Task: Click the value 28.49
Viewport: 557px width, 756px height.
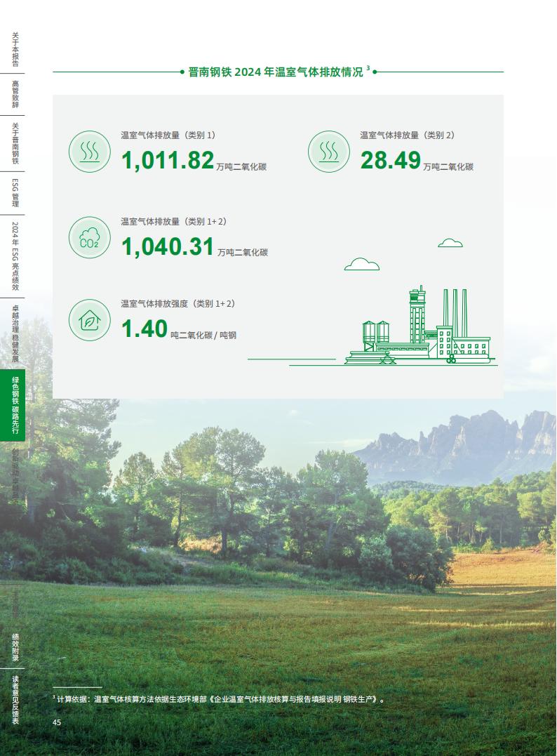Action: click(x=390, y=161)
